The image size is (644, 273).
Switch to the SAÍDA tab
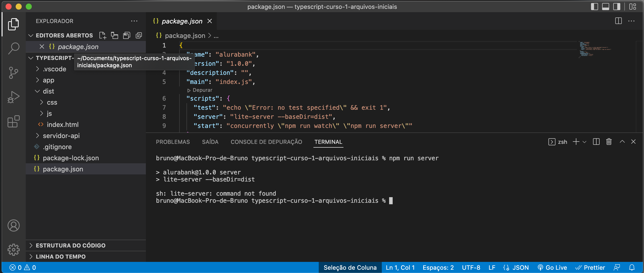tap(210, 142)
